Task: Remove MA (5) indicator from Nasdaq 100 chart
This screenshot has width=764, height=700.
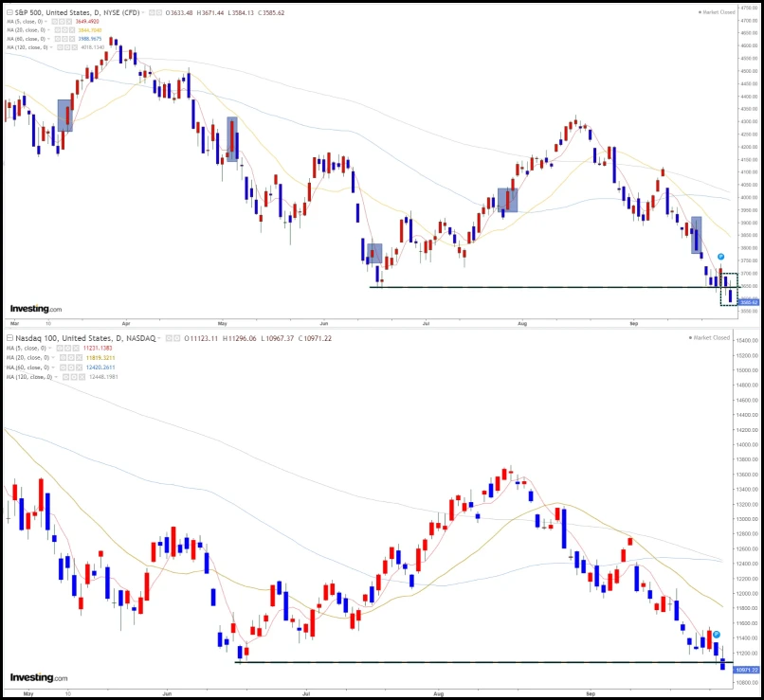Action: pyautogui.click(x=76, y=348)
